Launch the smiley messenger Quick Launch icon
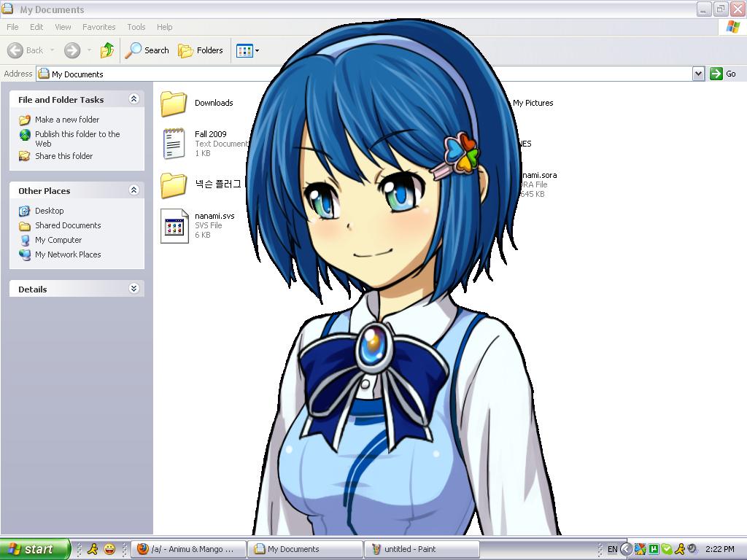 (x=109, y=549)
